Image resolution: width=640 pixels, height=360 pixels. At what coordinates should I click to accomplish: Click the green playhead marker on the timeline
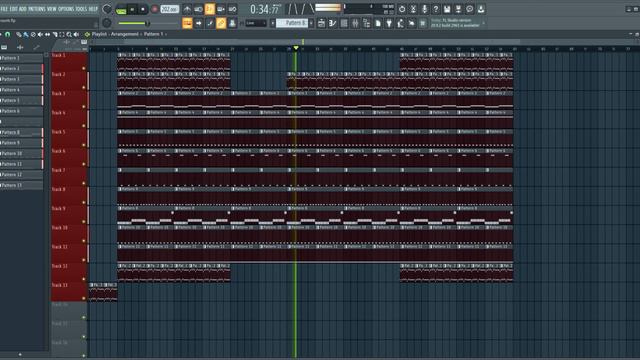point(296,48)
